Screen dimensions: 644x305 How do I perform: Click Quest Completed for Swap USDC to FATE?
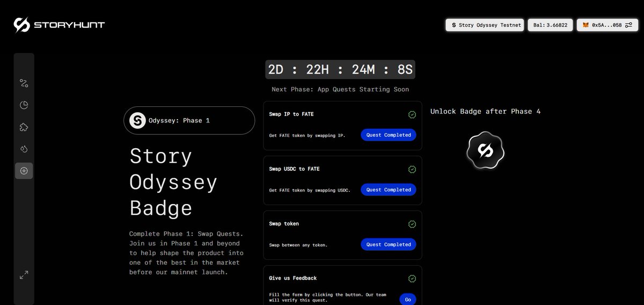point(389,190)
